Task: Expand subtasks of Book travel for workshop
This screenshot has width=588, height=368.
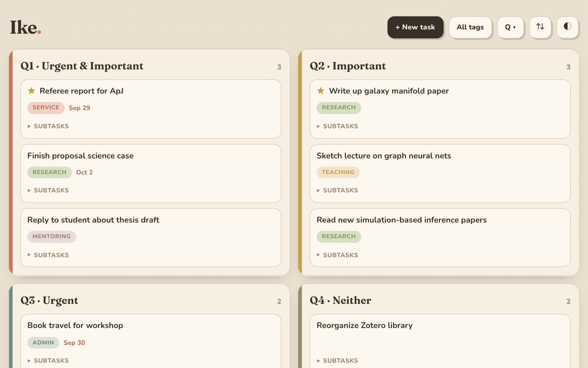Action: [x=48, y=361]
